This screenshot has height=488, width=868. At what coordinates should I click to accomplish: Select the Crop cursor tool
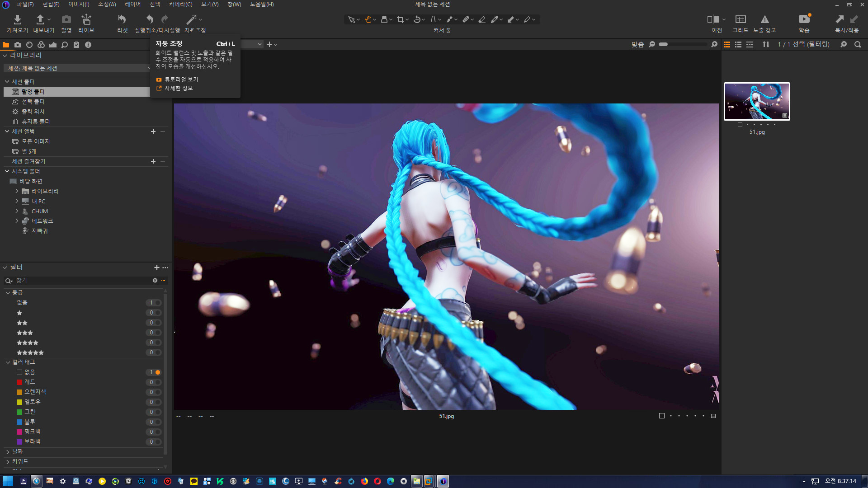400,19
